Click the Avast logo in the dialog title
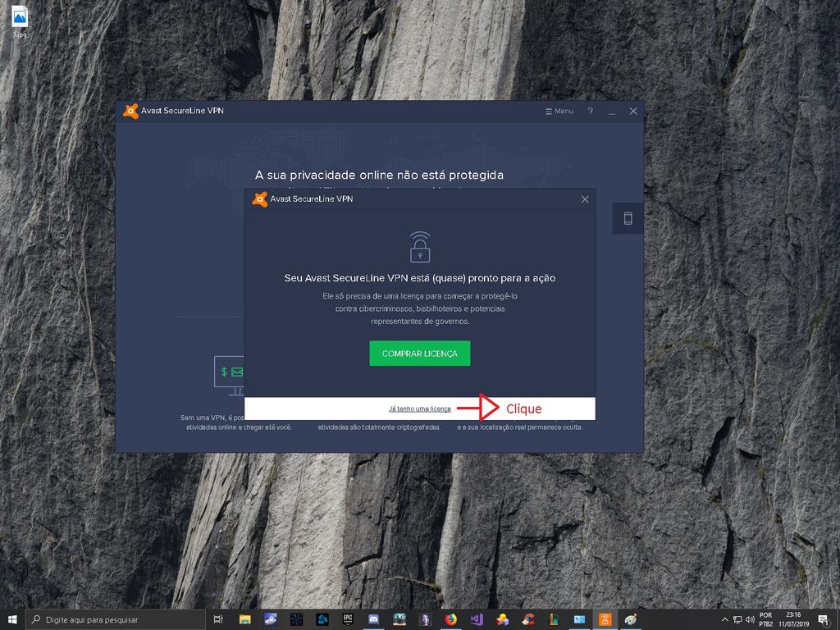The image size is (840, 630). pos(260,199)
